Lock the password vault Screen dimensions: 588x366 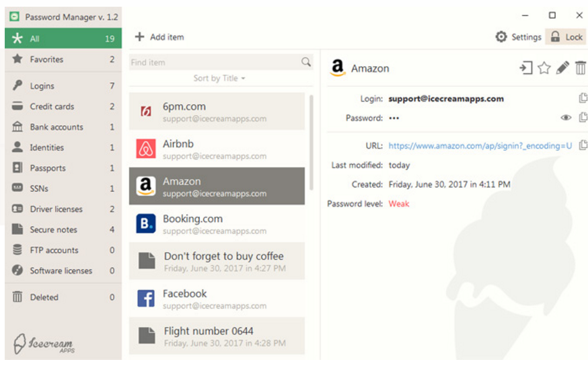tap(566, 37)
